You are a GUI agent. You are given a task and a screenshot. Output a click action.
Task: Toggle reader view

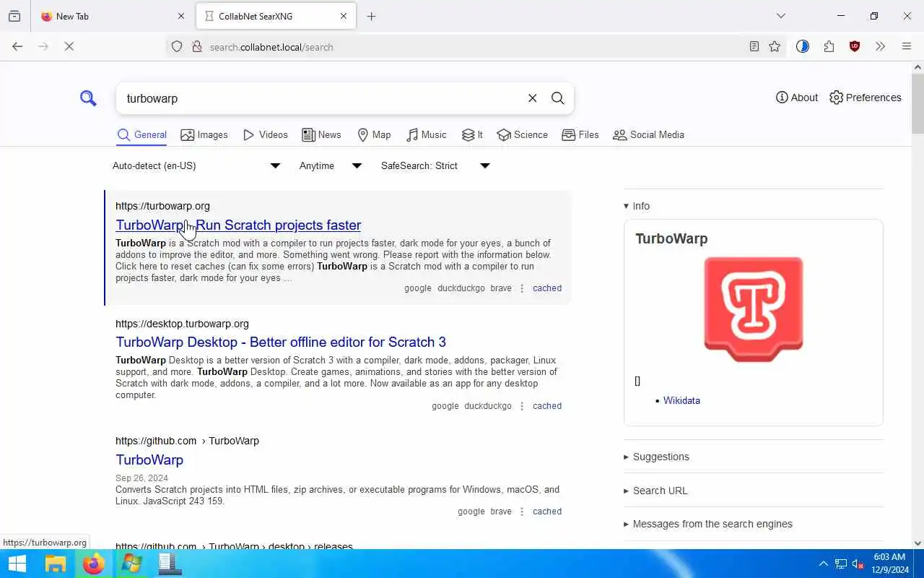(754, 46)
